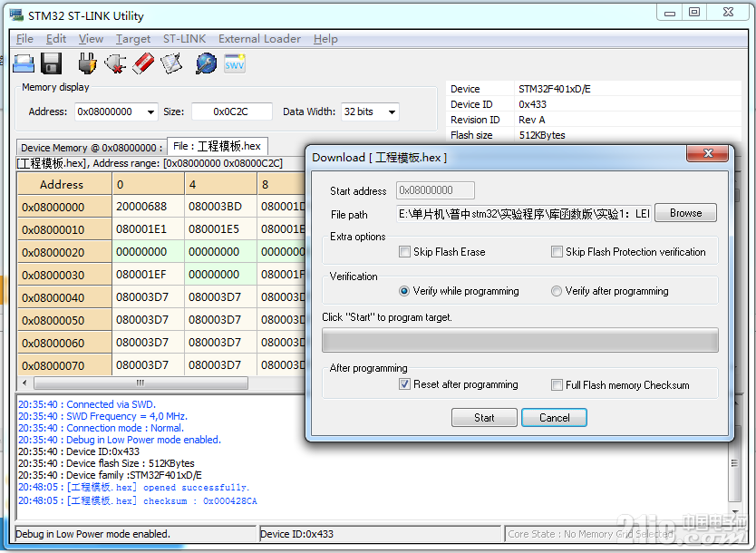Click cell 080001EF in row 0x08000030

coord(148,275)
